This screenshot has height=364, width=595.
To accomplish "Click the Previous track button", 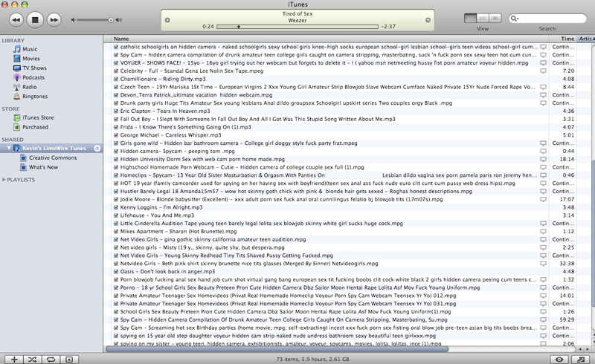I will pos(15,19).
